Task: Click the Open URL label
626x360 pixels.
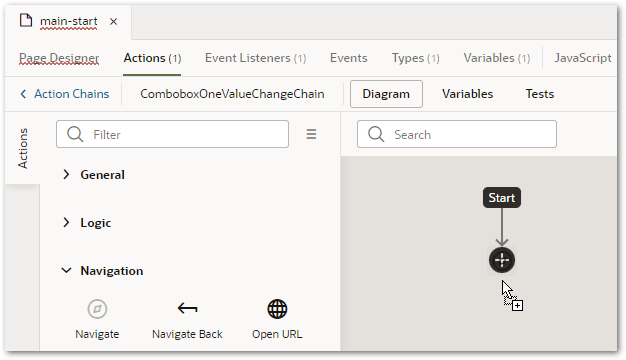Action: coord(277,334)
